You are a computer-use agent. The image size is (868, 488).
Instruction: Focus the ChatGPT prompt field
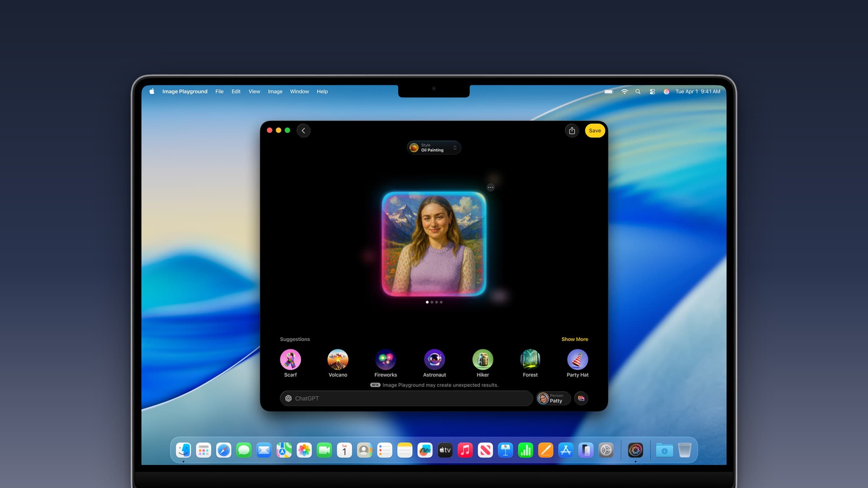click(406, 398)
